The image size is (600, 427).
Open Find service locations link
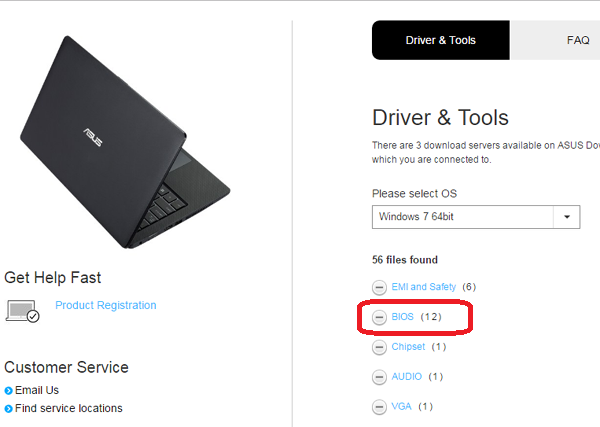pyautogui.click(x=70, y=408)
